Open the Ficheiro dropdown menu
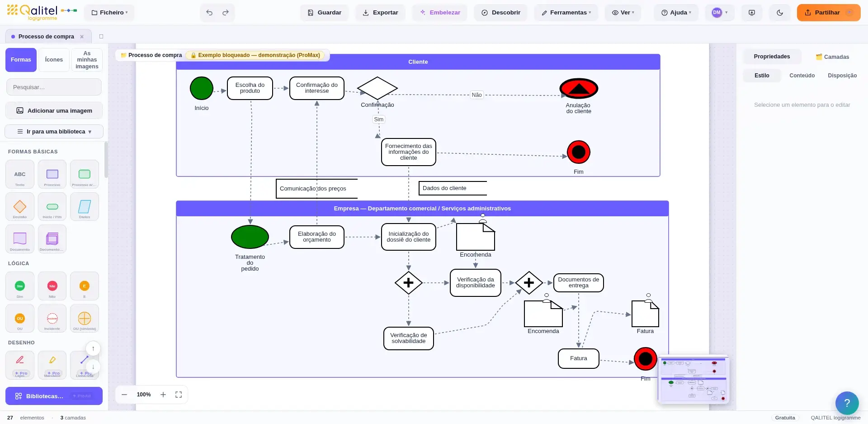This screenshot has width=868, height=424. [x=109, y=13]
